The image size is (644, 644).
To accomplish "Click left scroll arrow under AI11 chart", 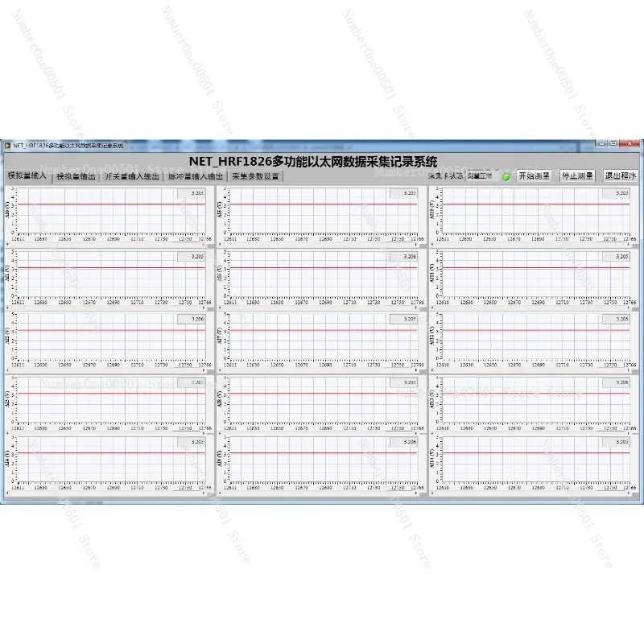I will click(x=432, y=308).
